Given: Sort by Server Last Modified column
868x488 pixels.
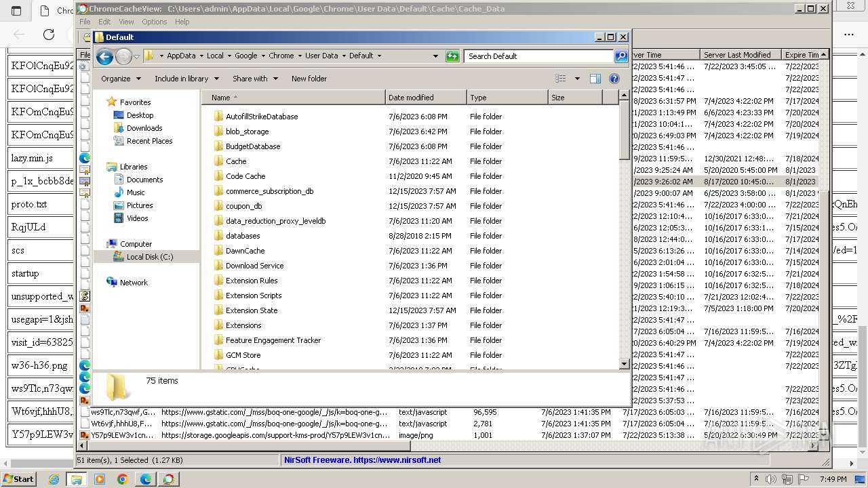Looking at the screenshot, I should [741, 55].
